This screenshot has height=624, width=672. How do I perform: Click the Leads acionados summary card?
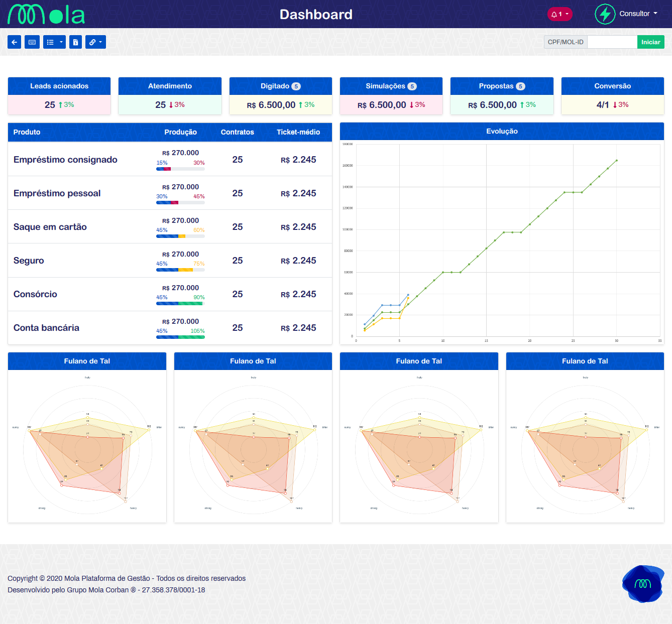click(x=59, y=96)
